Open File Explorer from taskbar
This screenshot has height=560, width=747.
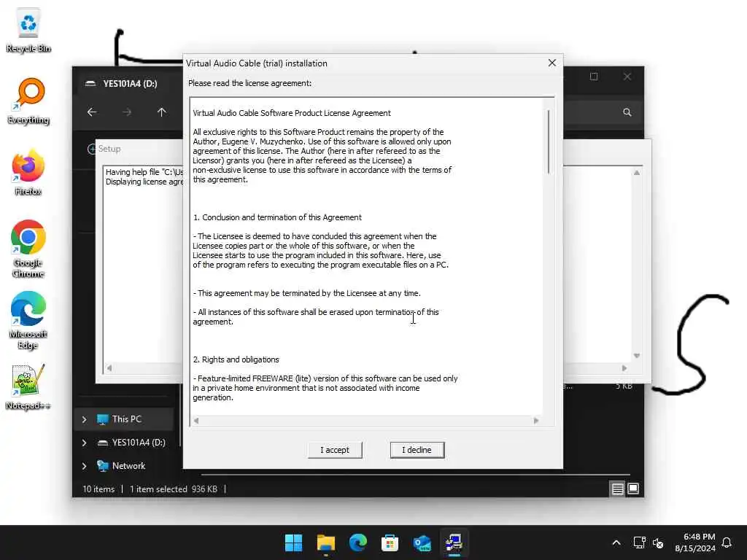click(x=326, y=542)
